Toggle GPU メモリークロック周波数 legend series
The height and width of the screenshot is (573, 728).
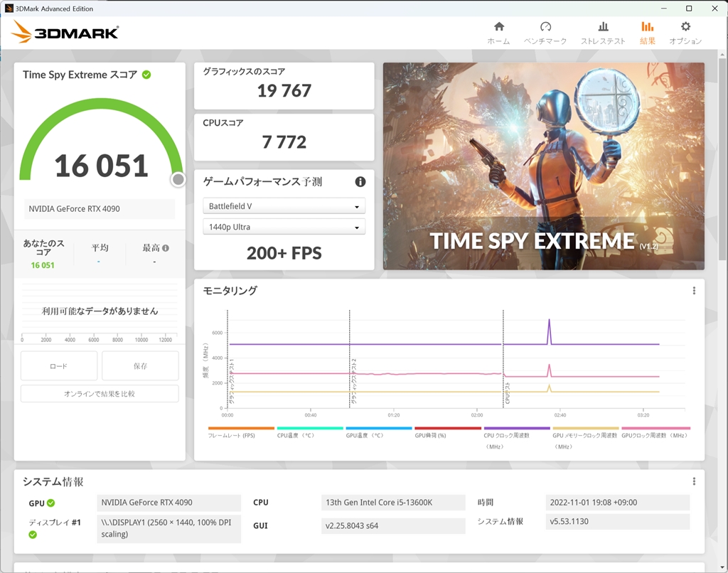[x=586, y=437]
